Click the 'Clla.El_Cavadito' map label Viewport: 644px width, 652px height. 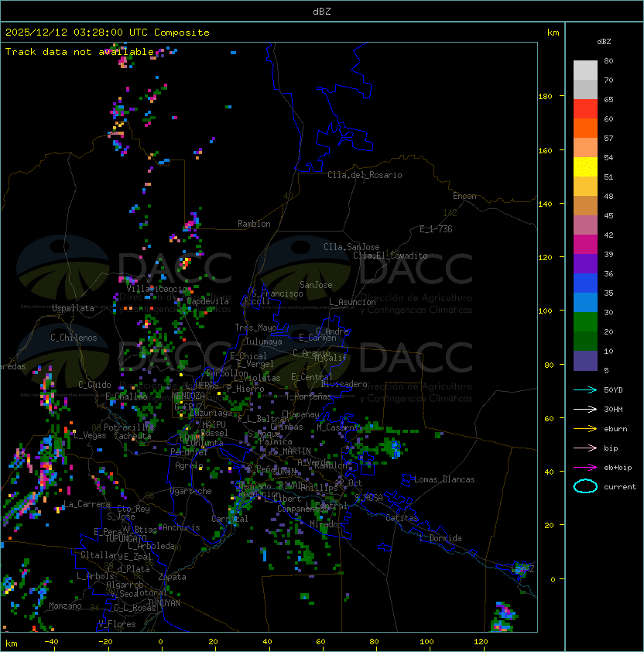390,256
